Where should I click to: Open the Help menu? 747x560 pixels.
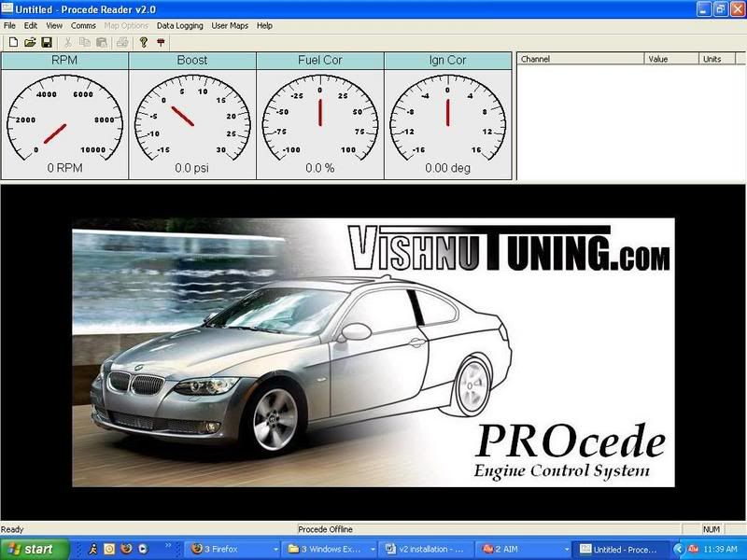point(264,26)
